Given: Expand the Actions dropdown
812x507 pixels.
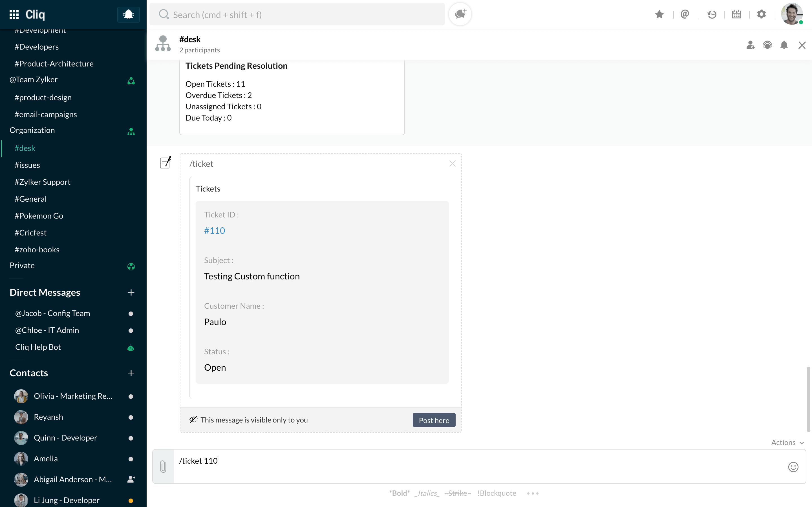Looking at the screenshot, I should pyautogui.click(x=787, y=442).
